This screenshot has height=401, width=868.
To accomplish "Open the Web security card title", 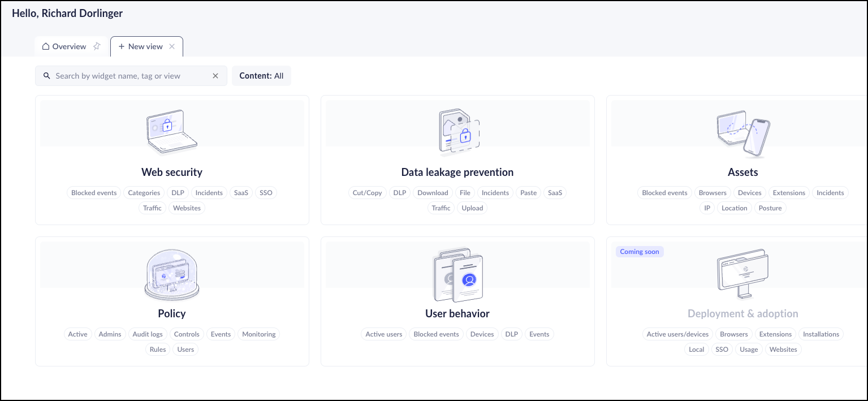I will pyautogui.click(x=172, y=172).
